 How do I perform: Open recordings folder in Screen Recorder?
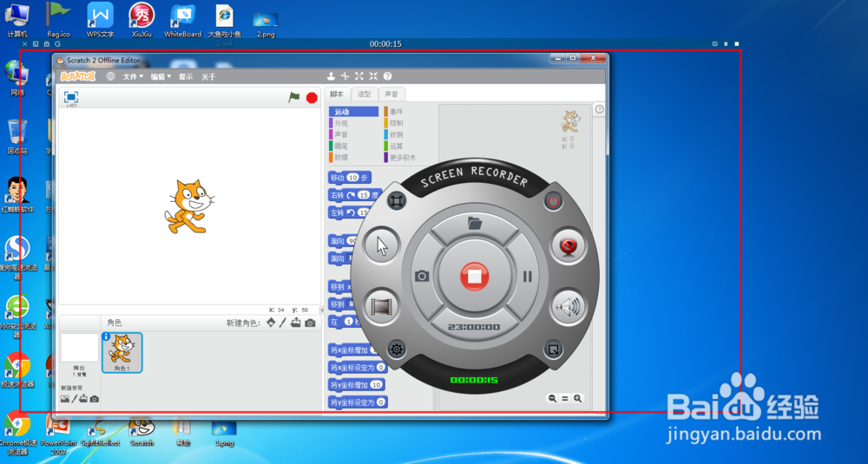point(475,224)
